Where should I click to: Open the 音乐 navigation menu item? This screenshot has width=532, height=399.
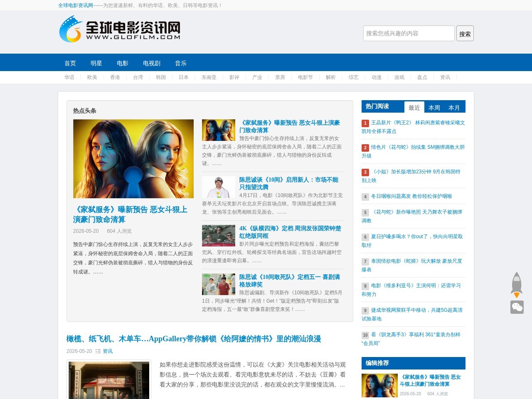pos(181,63)
